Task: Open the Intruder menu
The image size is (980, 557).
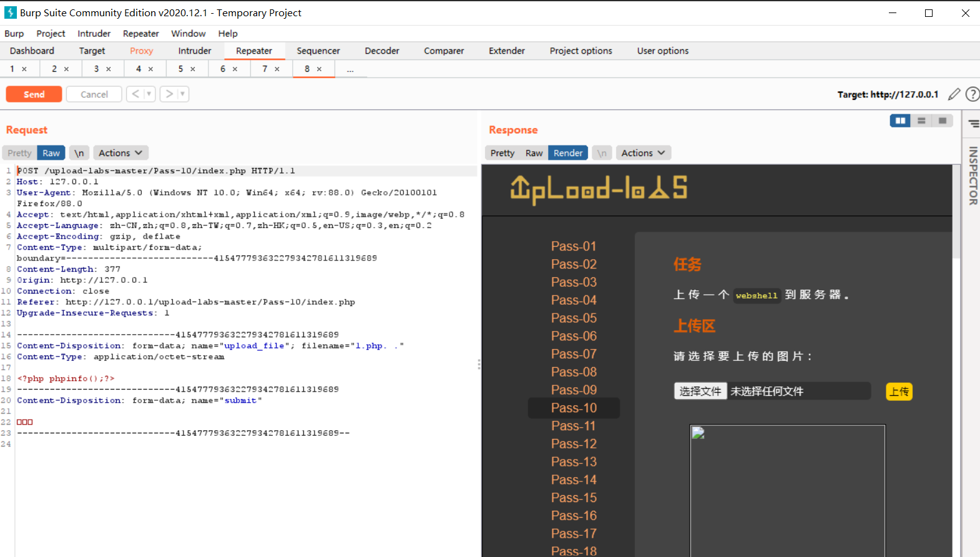Action: (94, 34)
